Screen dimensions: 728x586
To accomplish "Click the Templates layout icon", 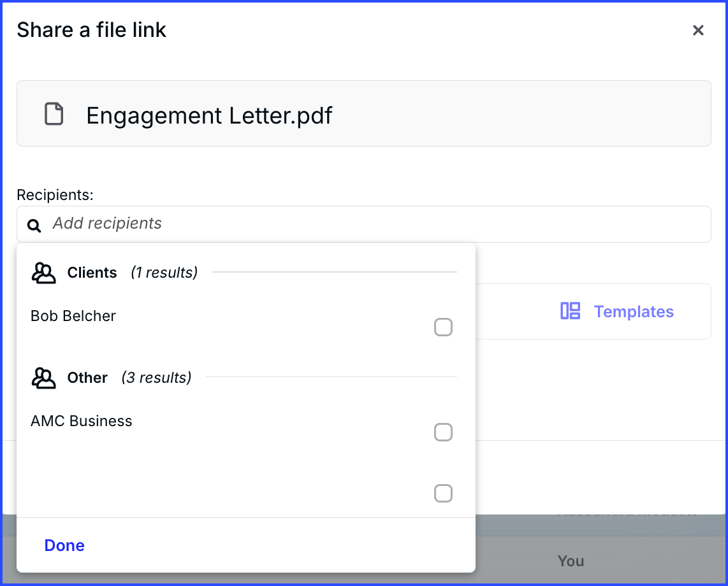I will click(x=570, y=311).
